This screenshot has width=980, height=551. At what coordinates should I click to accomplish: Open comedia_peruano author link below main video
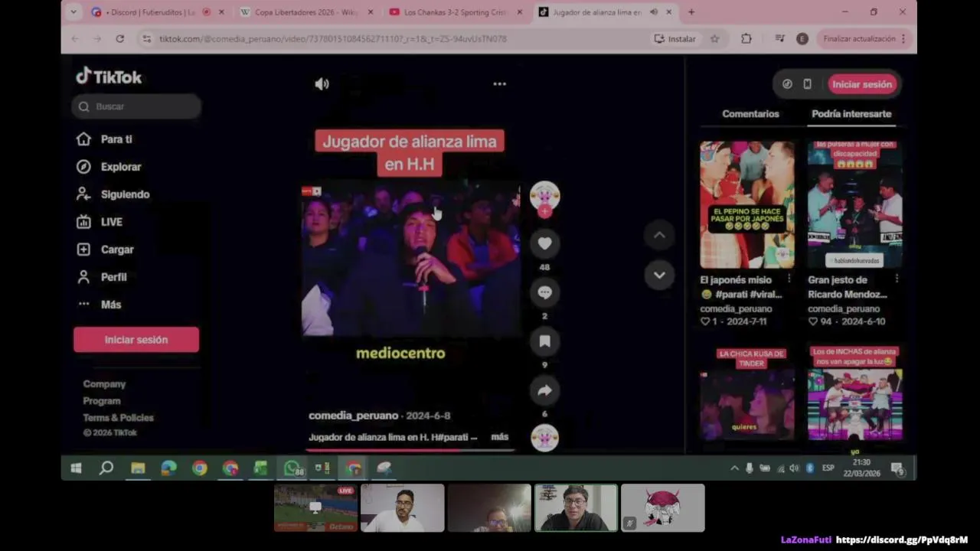pos(353,416)
